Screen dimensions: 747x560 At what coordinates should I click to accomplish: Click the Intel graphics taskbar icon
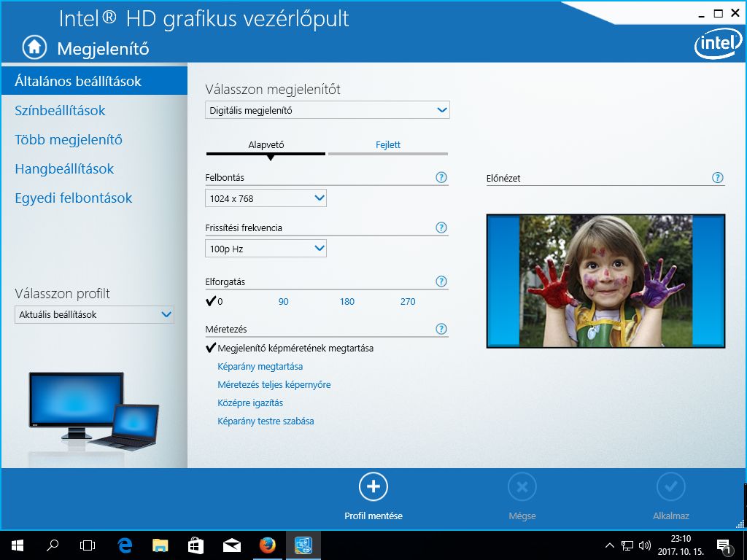click(303, 545)
